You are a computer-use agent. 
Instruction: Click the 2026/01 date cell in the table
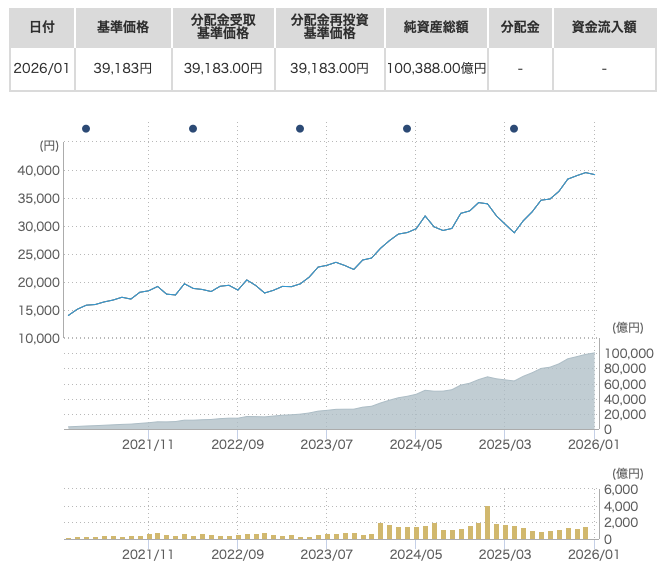[x=40, y=68]
